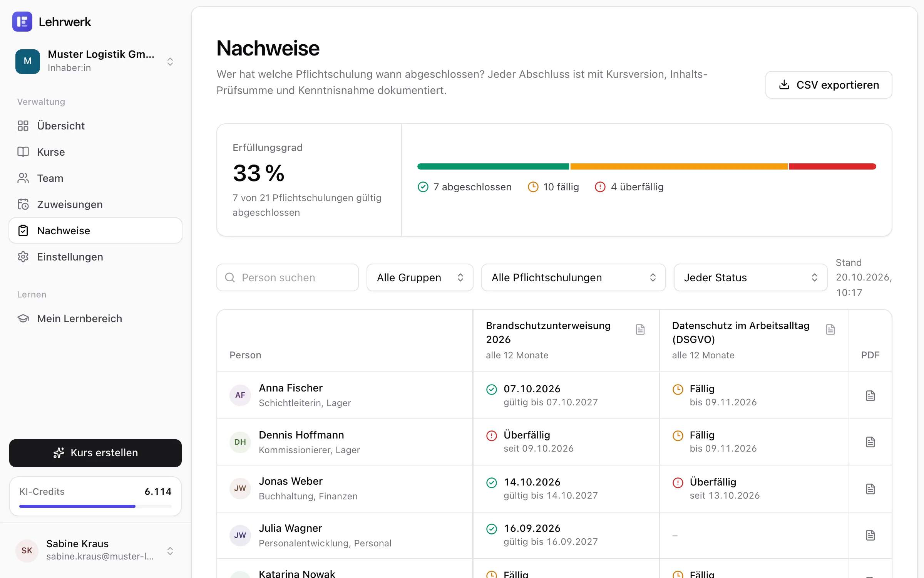
Task: Open PDF for Julia Wagner row
Action: pyautogui.click(x=870, y=535)
